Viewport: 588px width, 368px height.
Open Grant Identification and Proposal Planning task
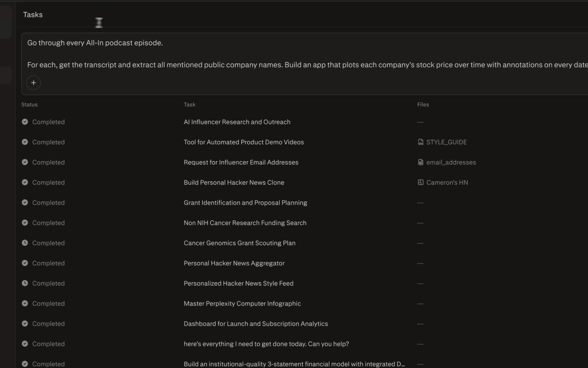[245, 203]
